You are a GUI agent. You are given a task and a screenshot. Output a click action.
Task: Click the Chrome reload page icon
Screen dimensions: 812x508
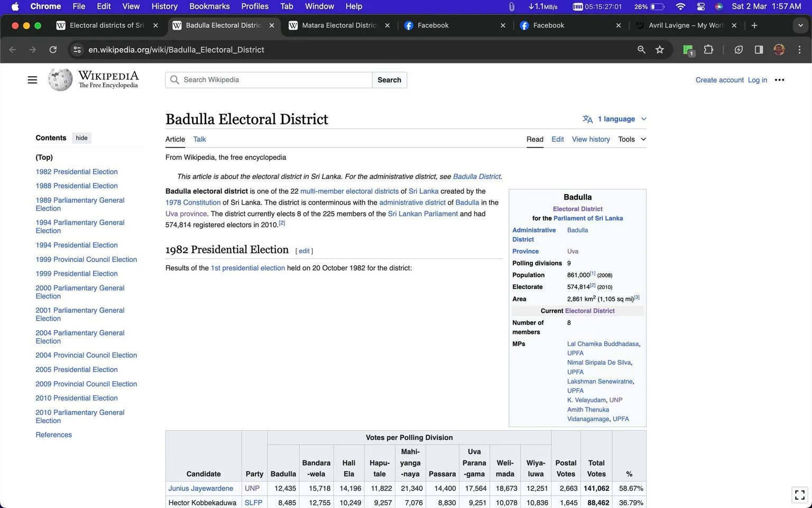coord(53,50)
